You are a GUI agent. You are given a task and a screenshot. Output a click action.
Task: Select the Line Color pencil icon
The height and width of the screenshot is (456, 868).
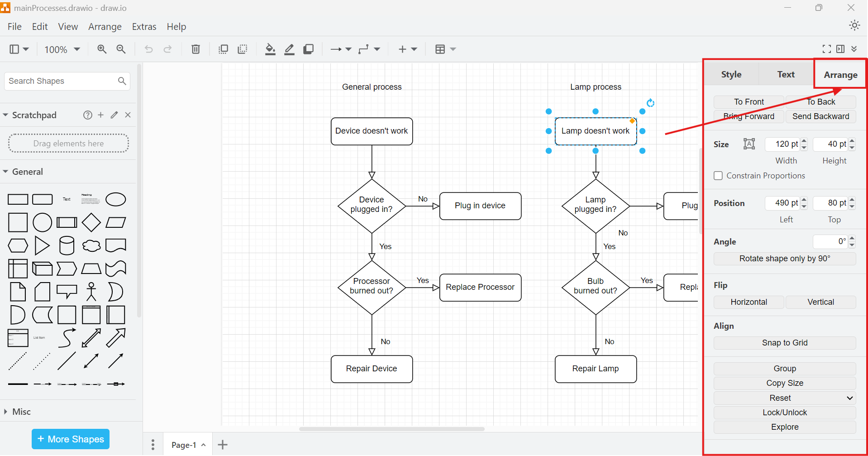pos(289,49)
